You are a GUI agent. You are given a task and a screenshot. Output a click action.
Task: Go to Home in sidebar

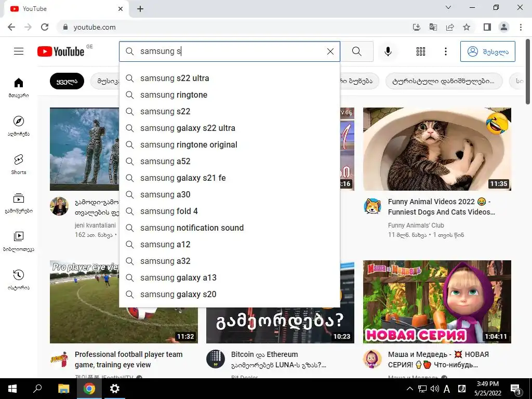click(19, 87)
